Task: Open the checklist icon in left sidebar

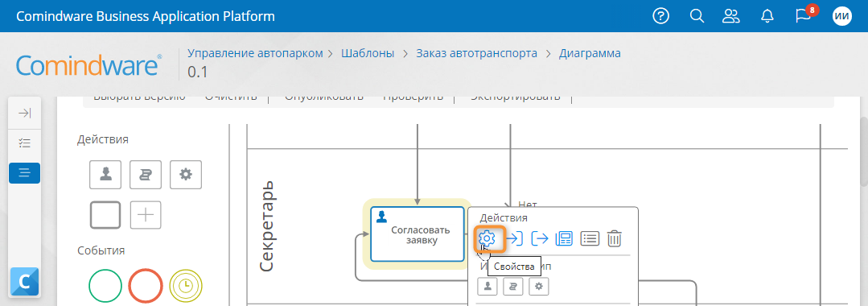Action: [x=24, y=143]
